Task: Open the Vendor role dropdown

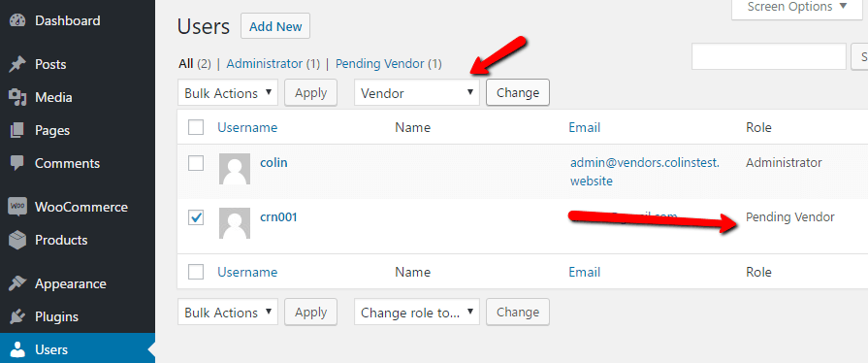Action: point(416,92)
